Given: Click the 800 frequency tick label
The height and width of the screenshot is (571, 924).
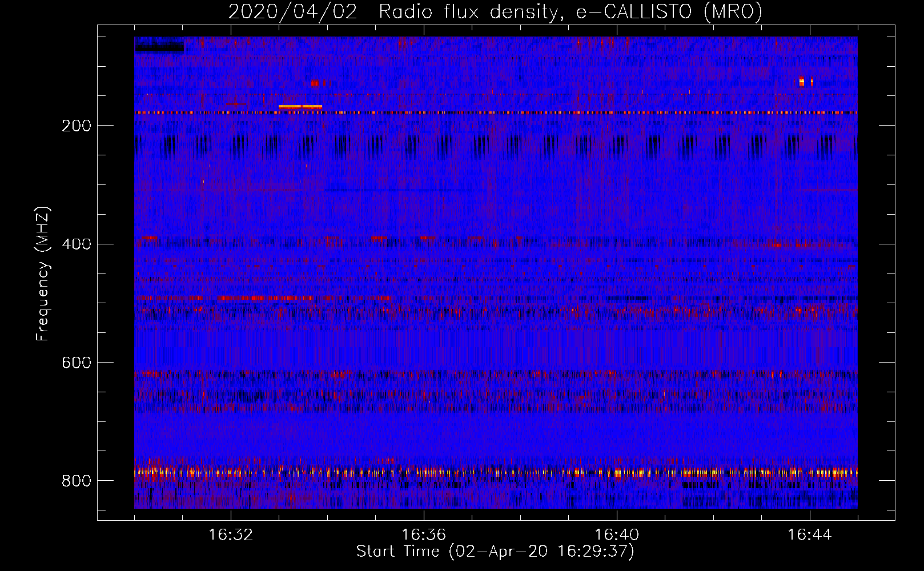Looking at the screenshot, I should [x=76, y=481].
